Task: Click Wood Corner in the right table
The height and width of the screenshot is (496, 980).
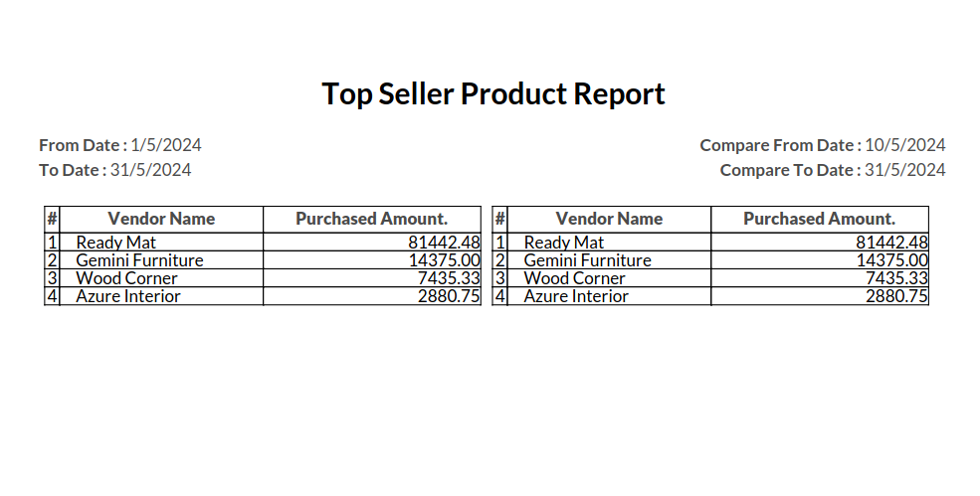Action: pos(574,278)
